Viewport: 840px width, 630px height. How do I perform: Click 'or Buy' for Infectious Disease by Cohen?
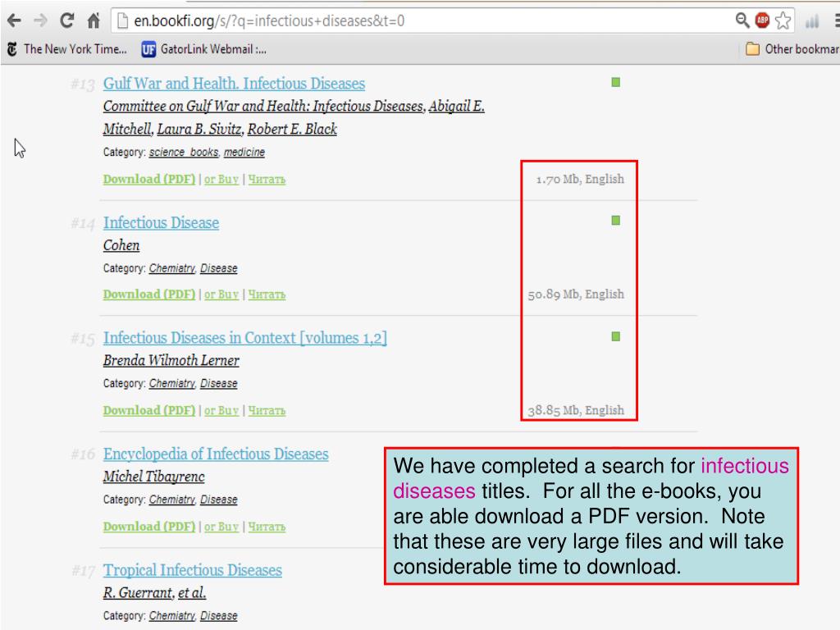tap(221, 294)
